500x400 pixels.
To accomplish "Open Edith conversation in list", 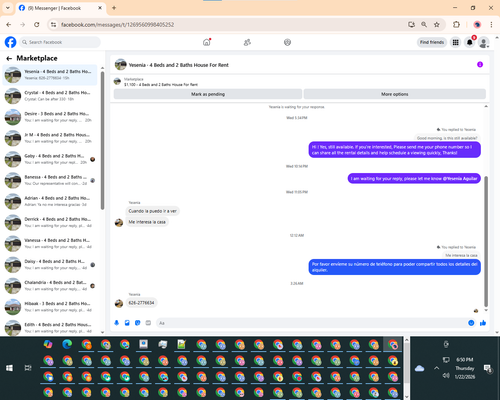I will (x=50, y=328).
